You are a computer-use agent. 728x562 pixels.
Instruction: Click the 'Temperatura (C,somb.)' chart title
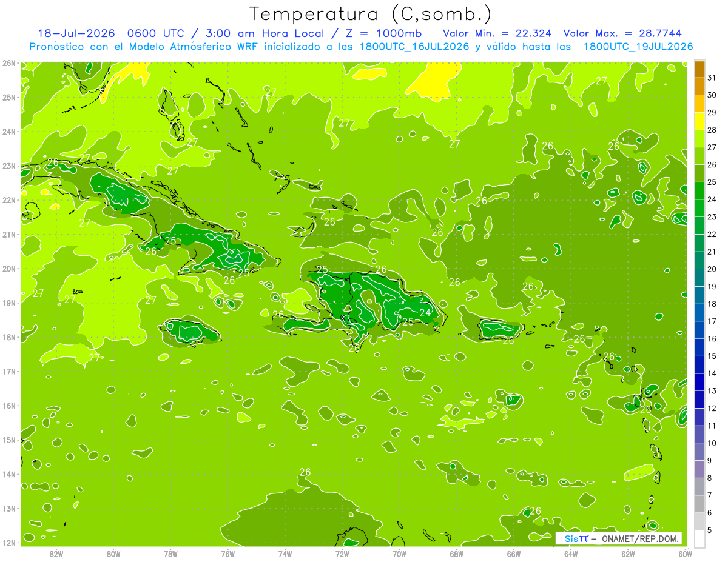click(371, 14)
